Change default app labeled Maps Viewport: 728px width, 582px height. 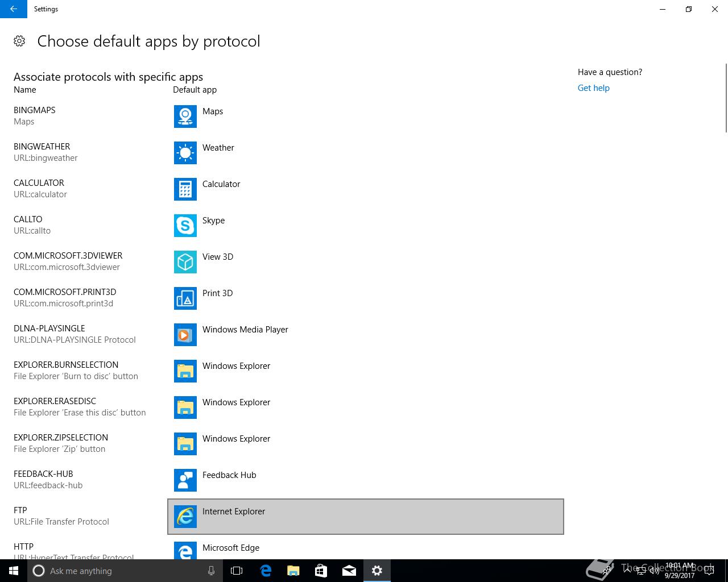pos(366,117)
